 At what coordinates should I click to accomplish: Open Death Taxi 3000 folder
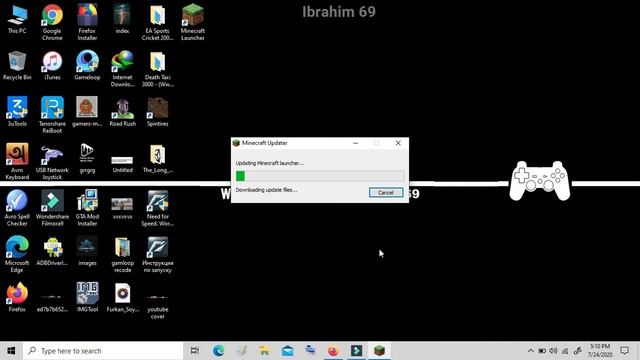pyautogui.click(x=158, y=69)
